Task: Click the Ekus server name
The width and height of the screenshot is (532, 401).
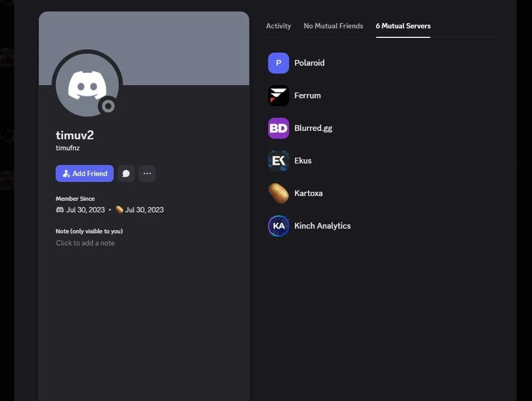Action: pos(303,161)
